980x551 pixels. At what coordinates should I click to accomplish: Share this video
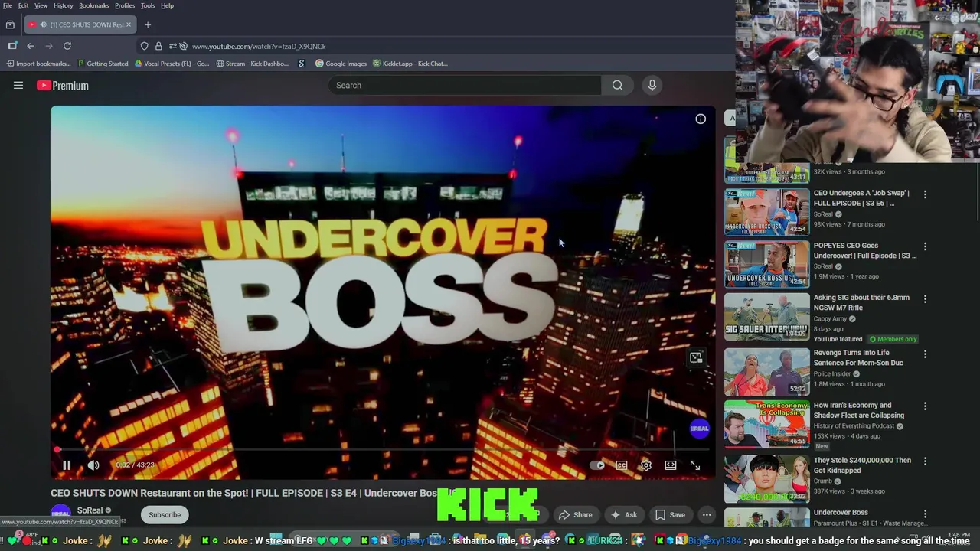point(576,515)
